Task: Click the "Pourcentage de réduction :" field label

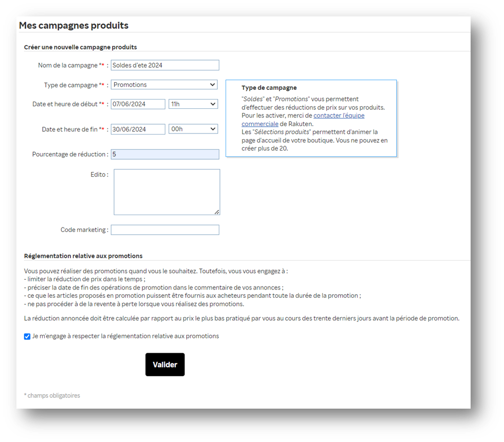Action: 70,155
